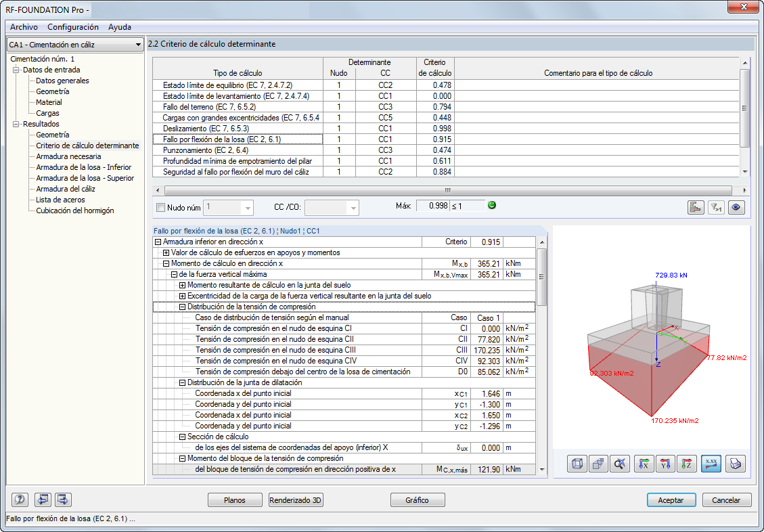764x532 pixels.
Task: Toggle the wireframe box view icon
Action: 577,464
